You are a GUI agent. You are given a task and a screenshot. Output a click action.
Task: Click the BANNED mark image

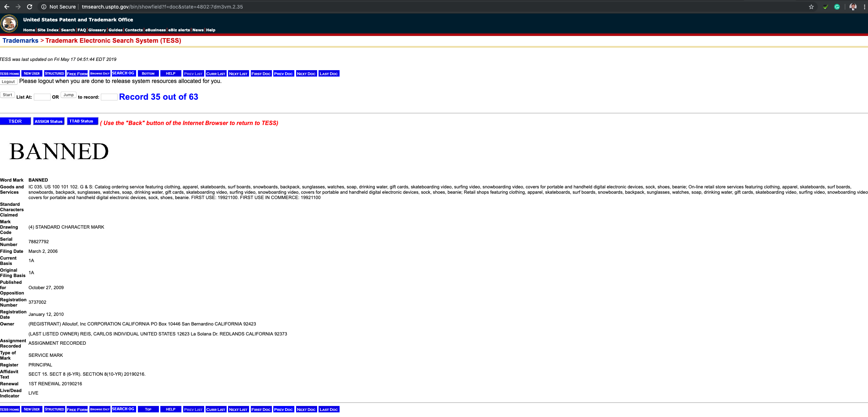pos(59,151)
